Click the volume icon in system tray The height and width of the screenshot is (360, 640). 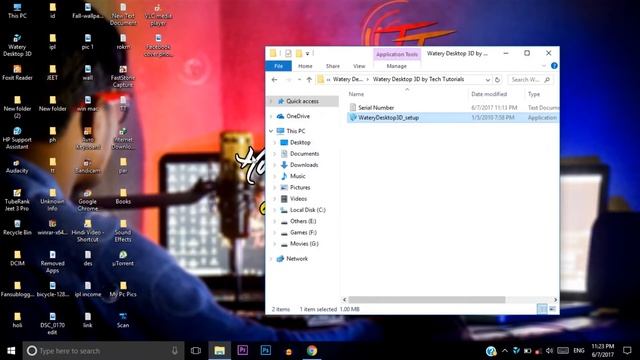click(x=549, y=351)
